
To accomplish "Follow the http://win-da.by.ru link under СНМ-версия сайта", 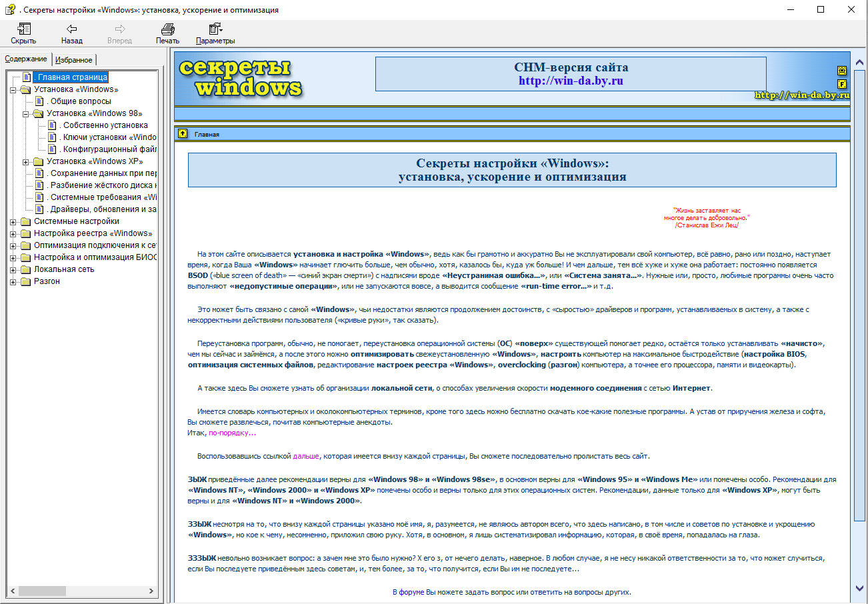I will pos(571,81).
